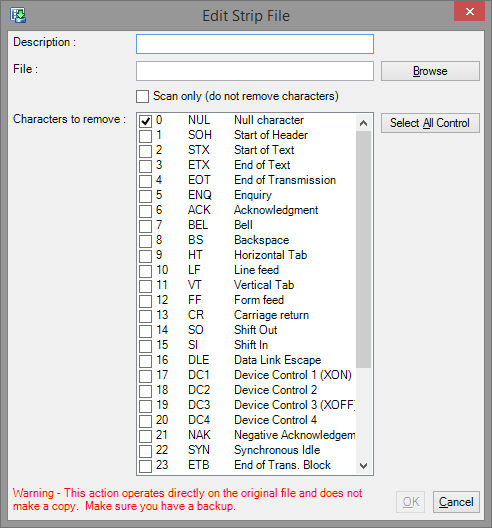
Task: Focus the Description text field
Action: (255, 44)
